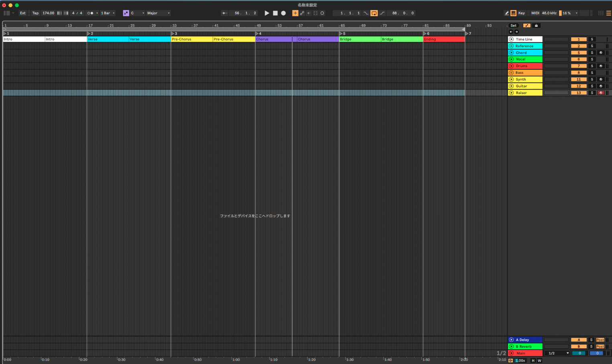612x364 pixels.
Task: Click the Main track volume slider
Action: tap(579, 353)
